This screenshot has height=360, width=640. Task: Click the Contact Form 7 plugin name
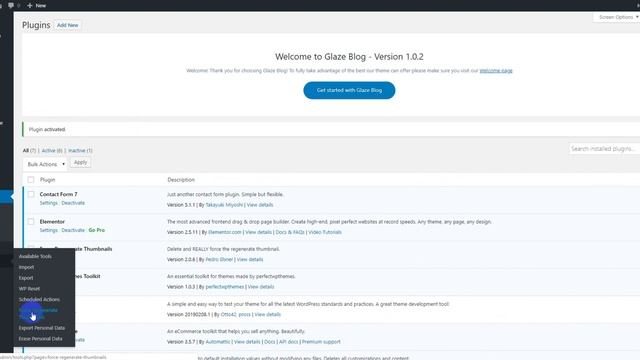(58, 194)
